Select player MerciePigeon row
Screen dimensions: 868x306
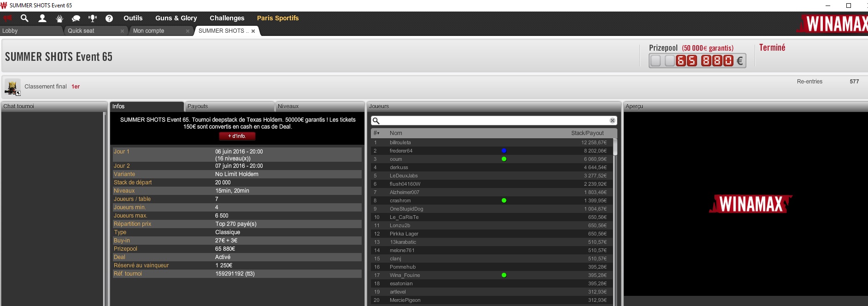click(x=492, y=300)
